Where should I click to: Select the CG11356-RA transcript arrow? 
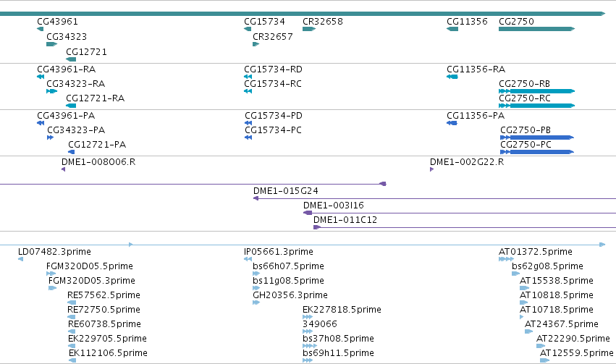point(452,77)
